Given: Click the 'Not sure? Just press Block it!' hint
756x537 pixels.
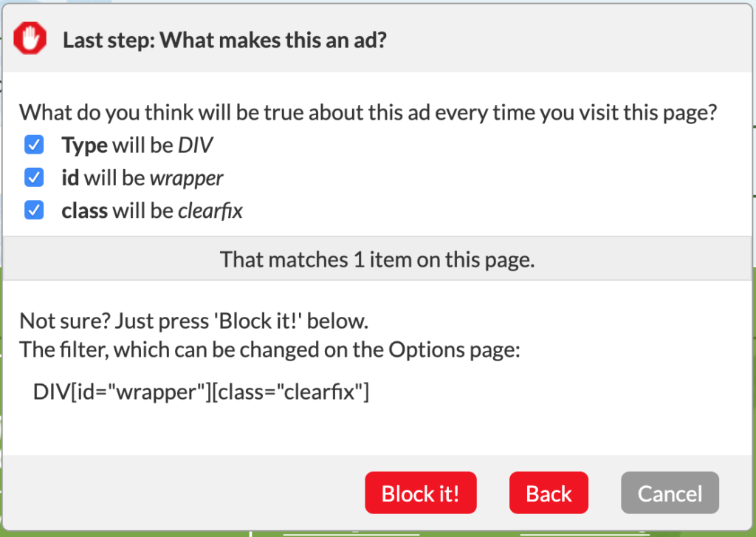Looking at the screenshot, I should pos(194,321).
